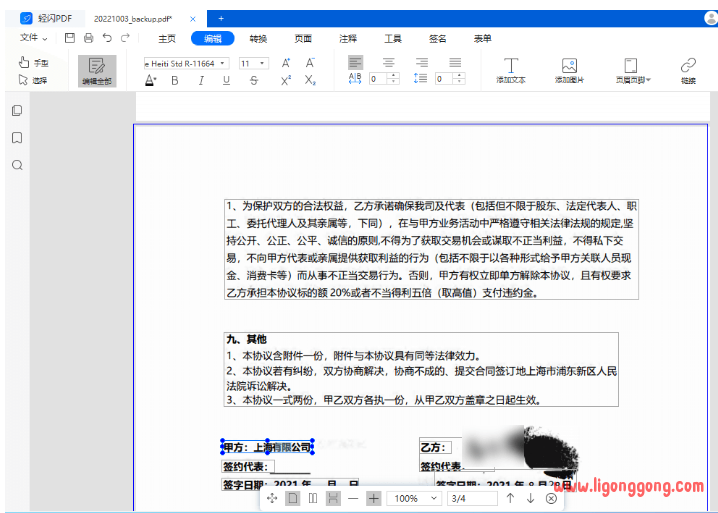
Task: Open the page thumbnails sidebar panel
Action: click(x=17, y=110)
